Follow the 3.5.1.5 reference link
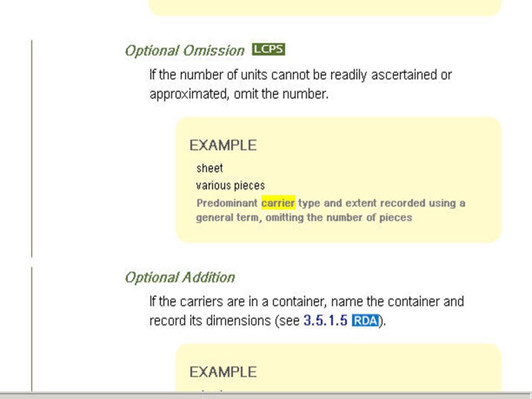Viewport: 532px width, 399px height. click(x=325, y=320)
